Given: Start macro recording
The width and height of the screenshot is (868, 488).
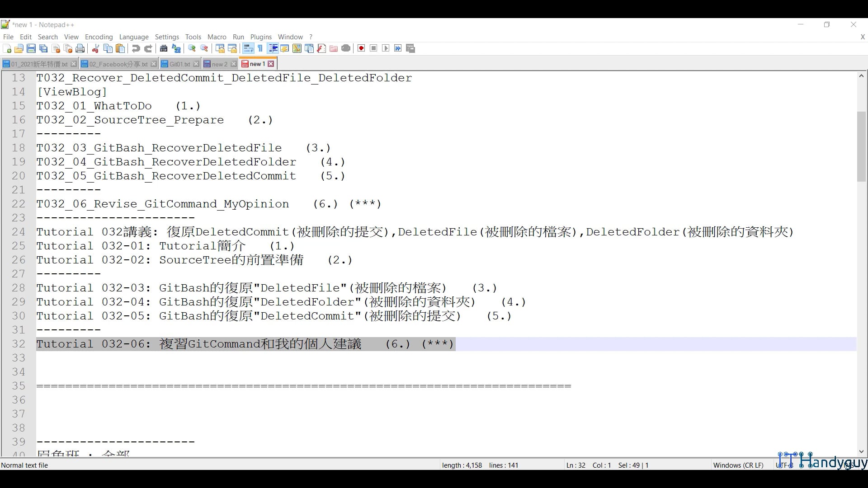Looking at the screenshot, I should [361, 48].
